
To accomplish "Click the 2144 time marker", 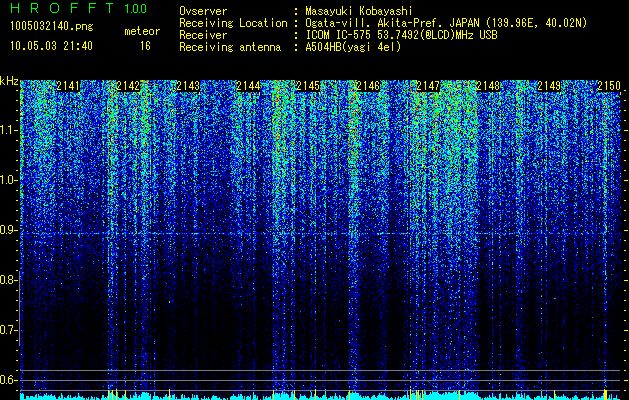I will (x=248, y=86).
